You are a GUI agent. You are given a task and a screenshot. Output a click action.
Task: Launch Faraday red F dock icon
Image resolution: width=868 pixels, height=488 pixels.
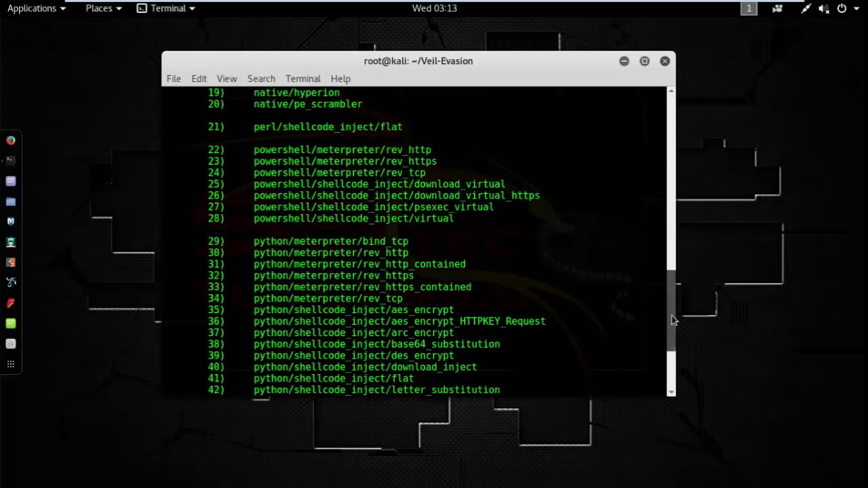tap(11, 303)
